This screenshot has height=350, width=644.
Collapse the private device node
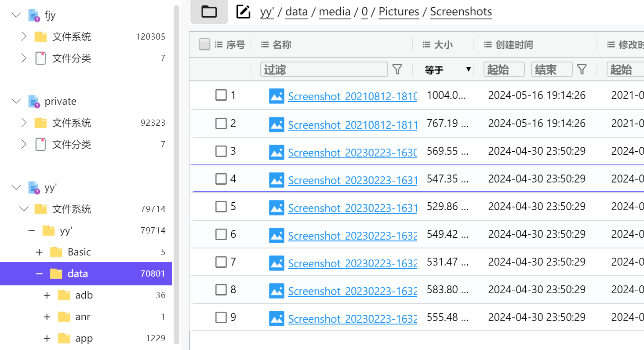pos(16,102)
